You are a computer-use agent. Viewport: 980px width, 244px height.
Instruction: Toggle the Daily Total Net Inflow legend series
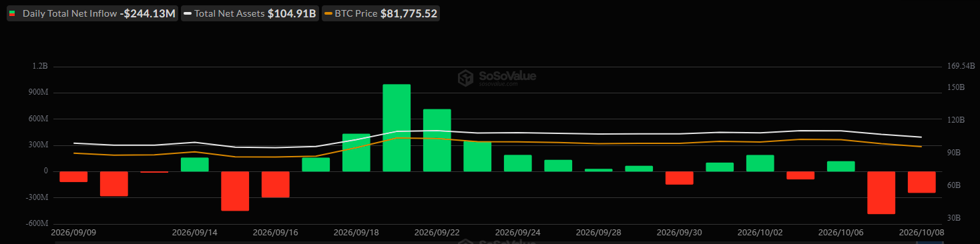click(93, 13)
